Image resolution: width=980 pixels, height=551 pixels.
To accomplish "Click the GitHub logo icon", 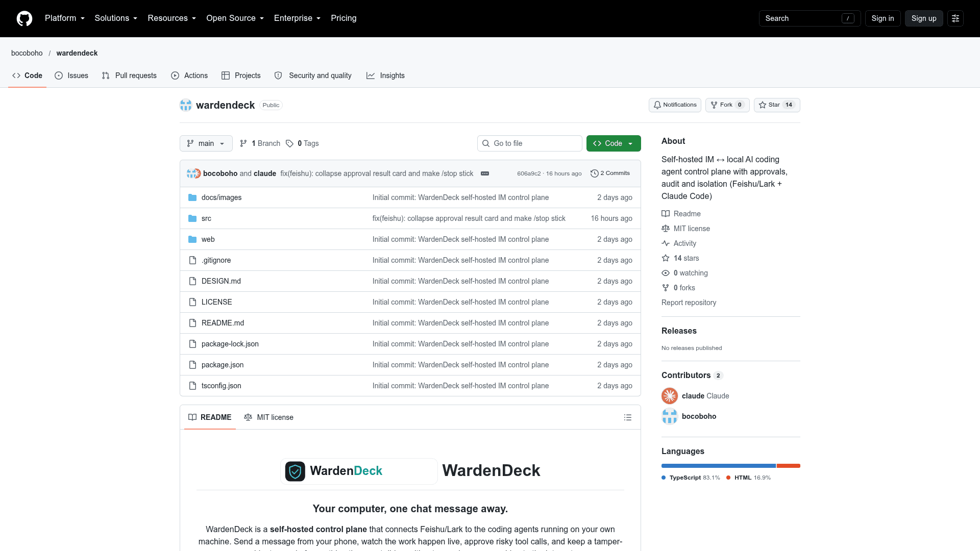I will pos(24,18).
